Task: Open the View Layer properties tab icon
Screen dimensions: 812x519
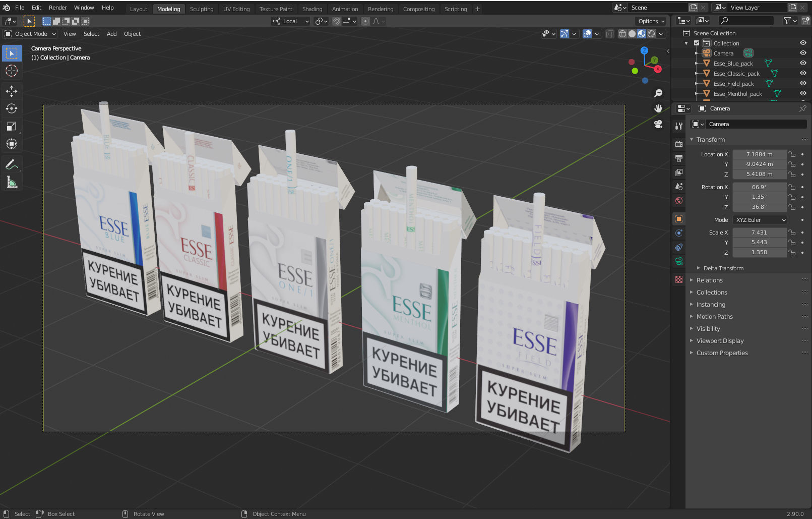Action: pos(679,172)
